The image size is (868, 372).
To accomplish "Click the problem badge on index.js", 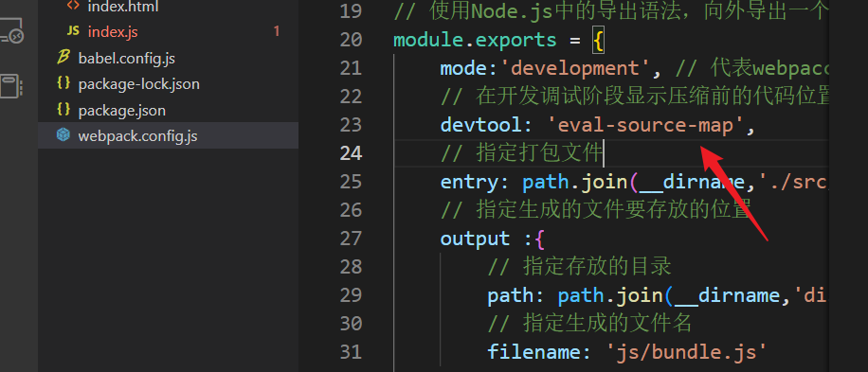I will pyautogui.click(x=277, y=32).
